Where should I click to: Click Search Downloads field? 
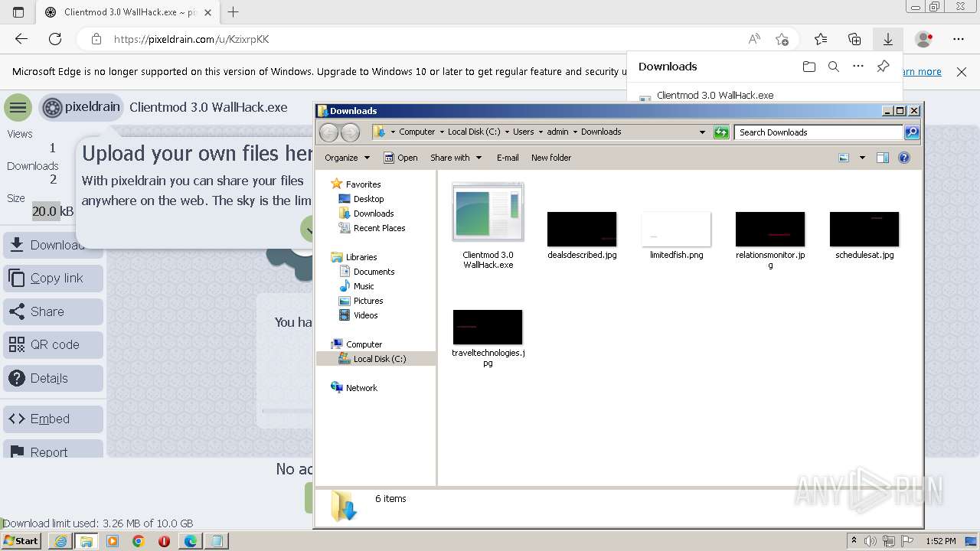pyautogui.click(x=818, y=132)
